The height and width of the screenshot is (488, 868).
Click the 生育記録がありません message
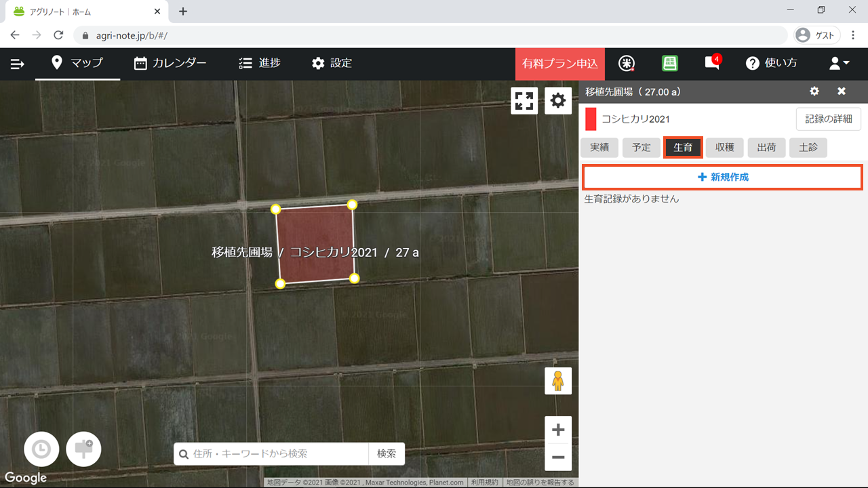pos(631,199)
